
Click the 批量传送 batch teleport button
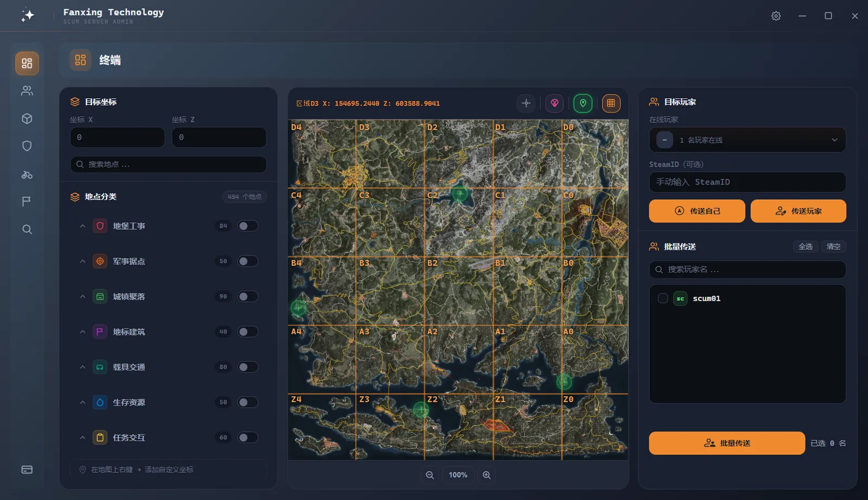pos(727,443)
